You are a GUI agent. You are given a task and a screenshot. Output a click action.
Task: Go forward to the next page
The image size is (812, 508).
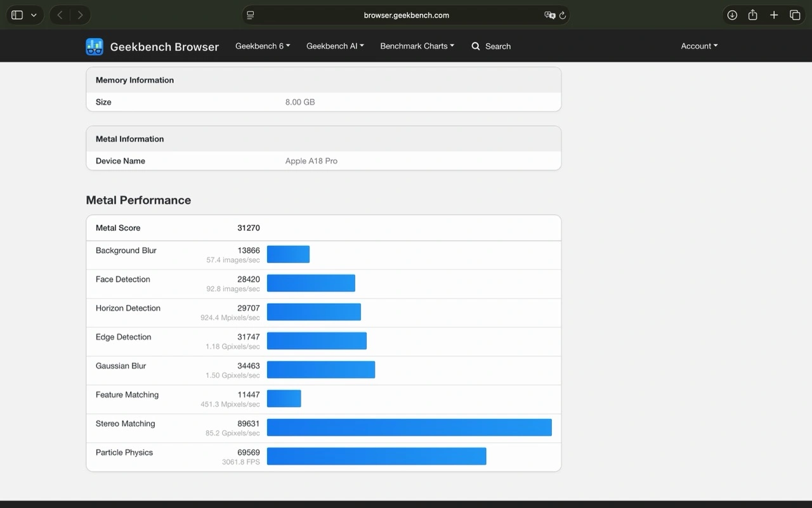click(x=80, y=15)
